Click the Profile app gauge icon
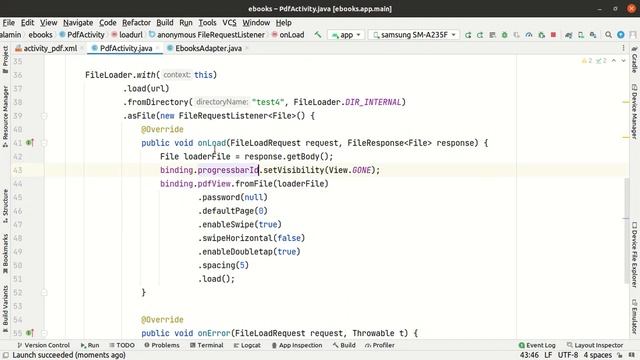This screenshot has height=360, width=640. tap(529, 35)
